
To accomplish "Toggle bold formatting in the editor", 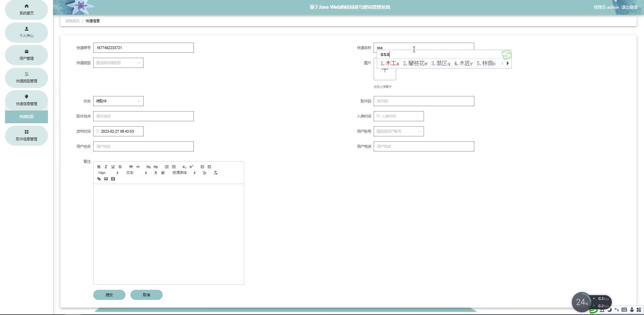I will (99, 167).
